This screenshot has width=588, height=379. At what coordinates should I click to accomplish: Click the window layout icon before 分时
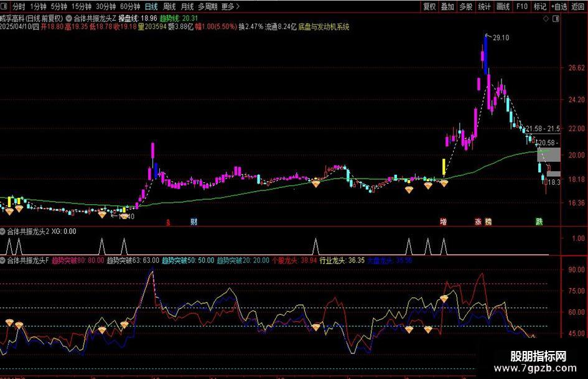coord(5,6)
